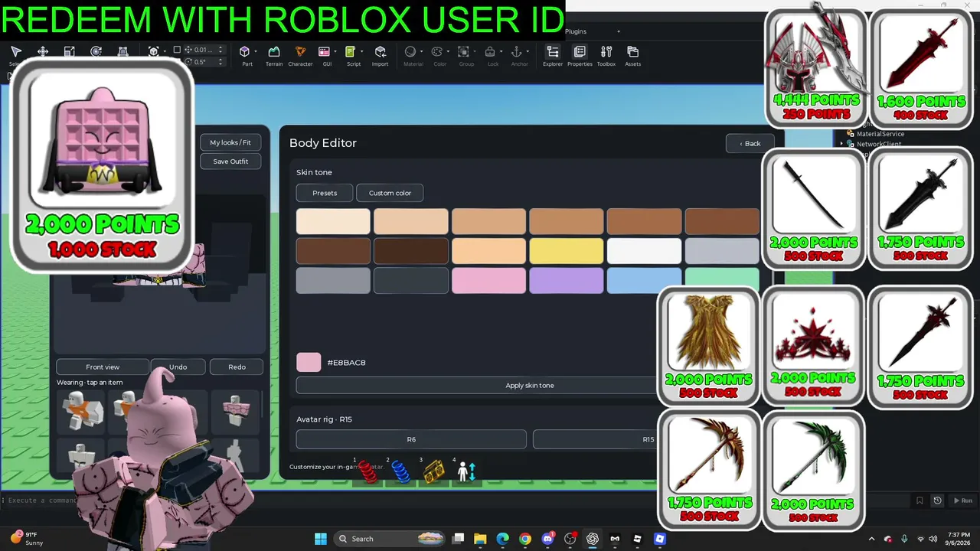Image resolution: width=980 pixels, height=551 pixels.
Task: Select the golden boombox hotbar item
Action: 434,471
